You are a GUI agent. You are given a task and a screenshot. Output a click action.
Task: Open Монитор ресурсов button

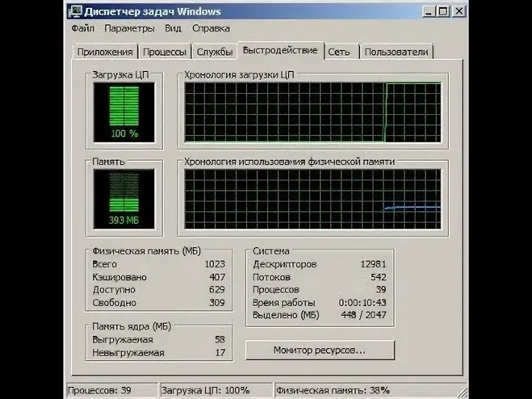pyautogui.click(x=320, y=350)
